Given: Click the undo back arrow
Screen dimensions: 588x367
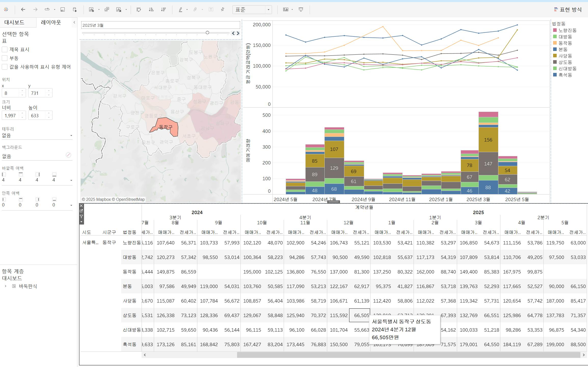Looking at the screenshot, I should pyautogui.click(x=23, y=9).
